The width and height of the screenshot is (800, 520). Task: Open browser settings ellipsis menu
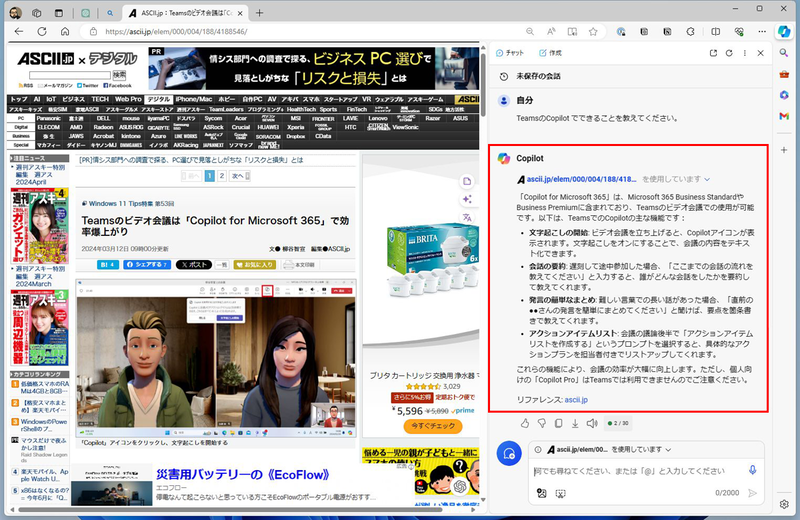click(762, 32)
